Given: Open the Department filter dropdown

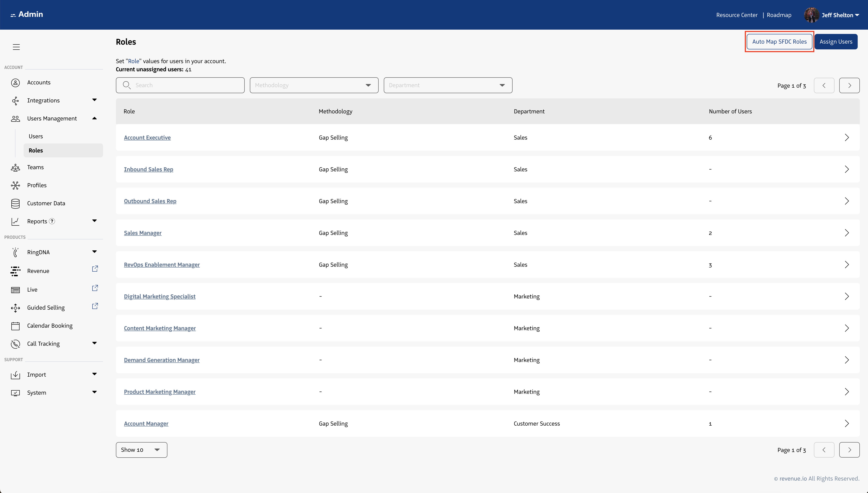Looking at the screenshot, I should click(447, 85).
